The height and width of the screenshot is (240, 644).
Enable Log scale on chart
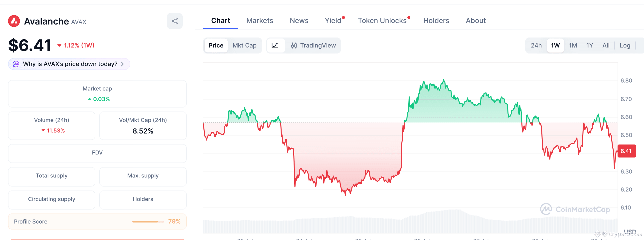point(625,45)
